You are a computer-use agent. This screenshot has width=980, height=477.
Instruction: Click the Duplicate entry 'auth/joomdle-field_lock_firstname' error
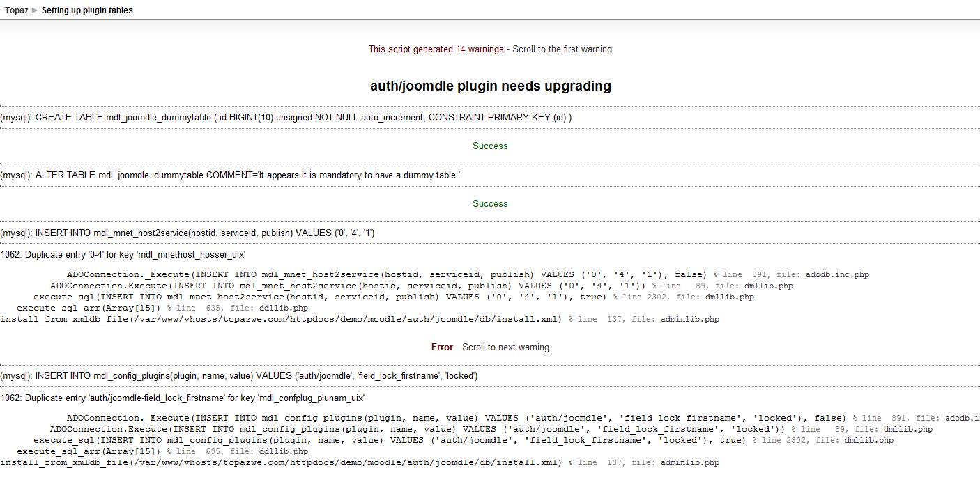(183, 398)
